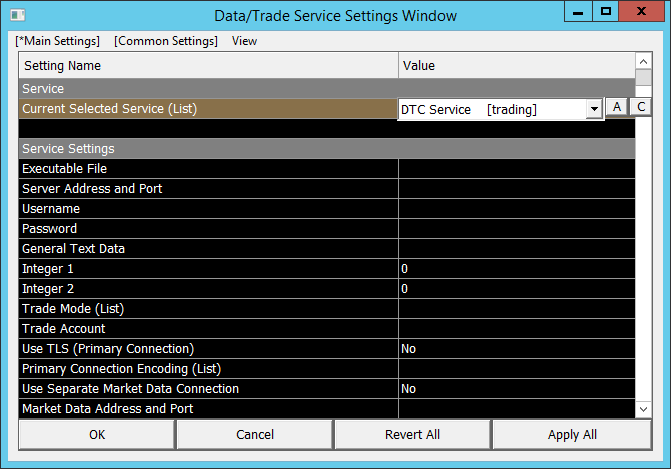
Task: Open the Main Settings menu
Action: [58, 41]
